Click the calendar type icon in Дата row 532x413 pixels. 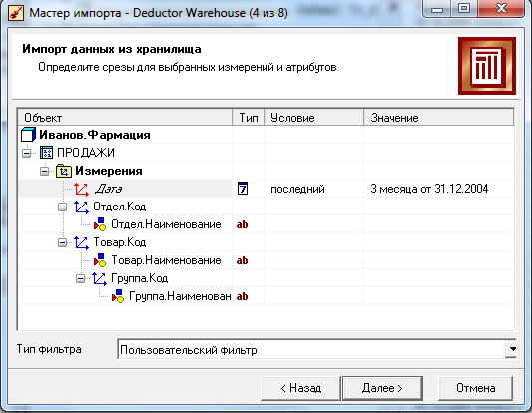(243, 189)
